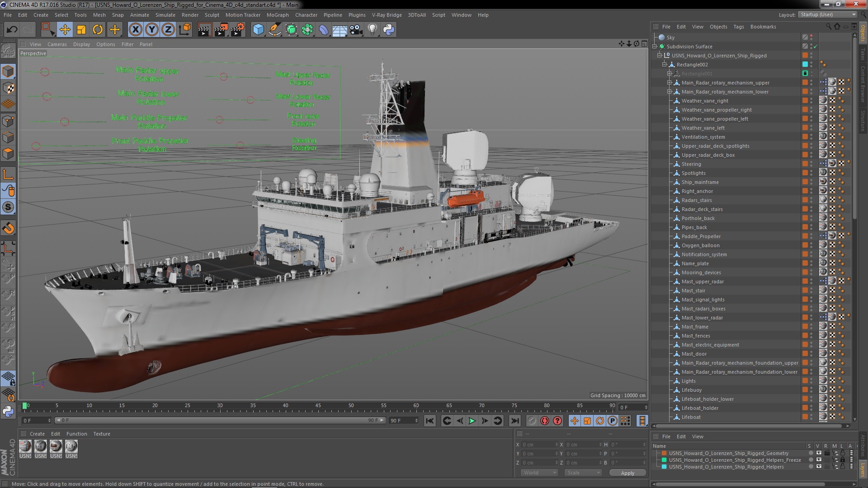The width and height of the screenshot is (868, 488).
Task: Click cyan layer swatch of Rectangle002
Action: (x=805, y=64)
